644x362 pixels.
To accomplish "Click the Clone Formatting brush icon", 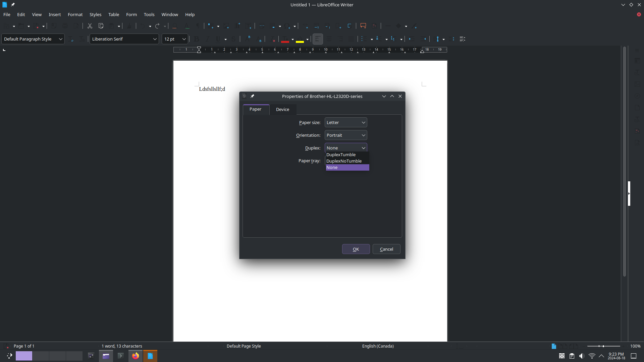I will (129, 26).
